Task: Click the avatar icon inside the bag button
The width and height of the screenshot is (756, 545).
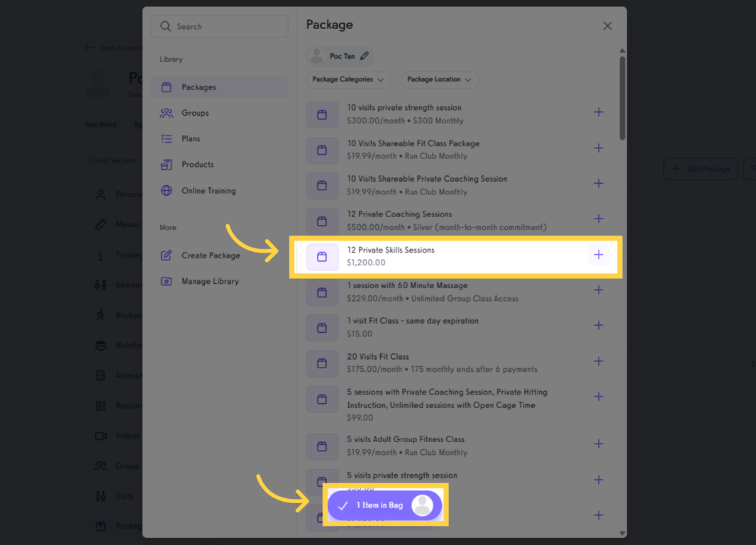Action: 423,505
